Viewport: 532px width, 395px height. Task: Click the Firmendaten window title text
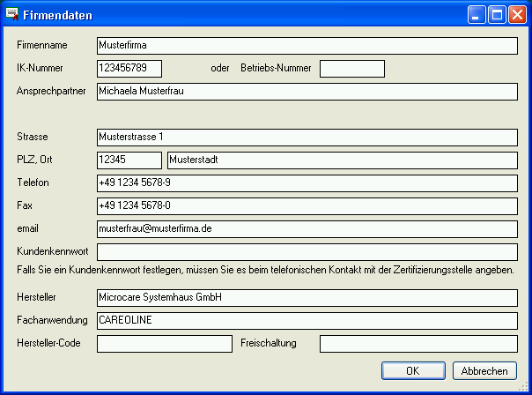pos(57,15)
